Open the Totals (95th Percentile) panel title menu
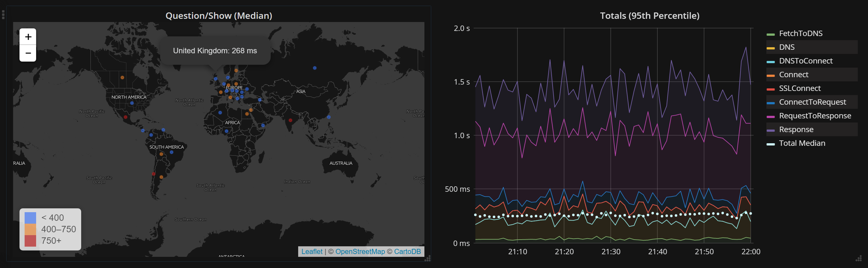The image size is (868, 268). [x=649, y=15]
